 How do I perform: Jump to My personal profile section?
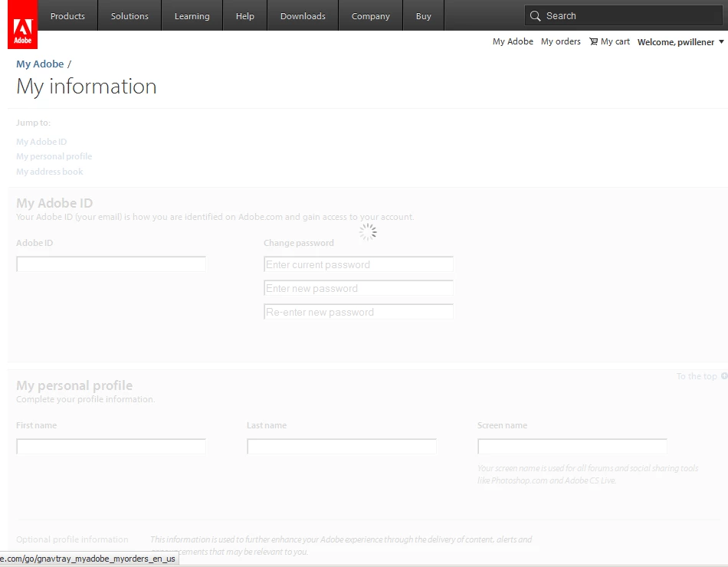click(x=54, y=156)
